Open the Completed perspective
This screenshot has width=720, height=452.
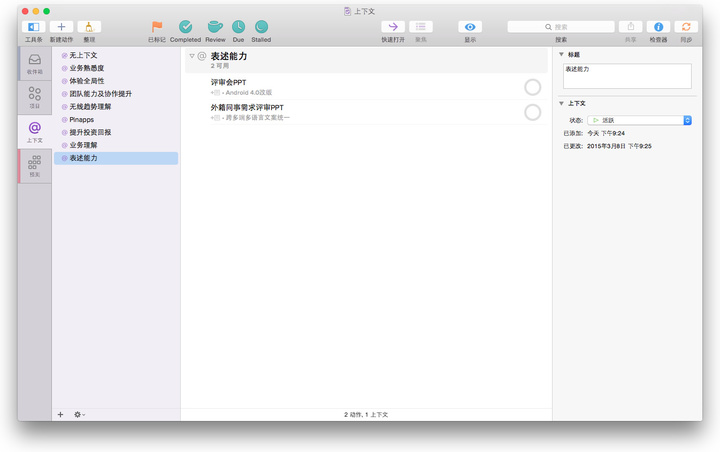(185, 27)
